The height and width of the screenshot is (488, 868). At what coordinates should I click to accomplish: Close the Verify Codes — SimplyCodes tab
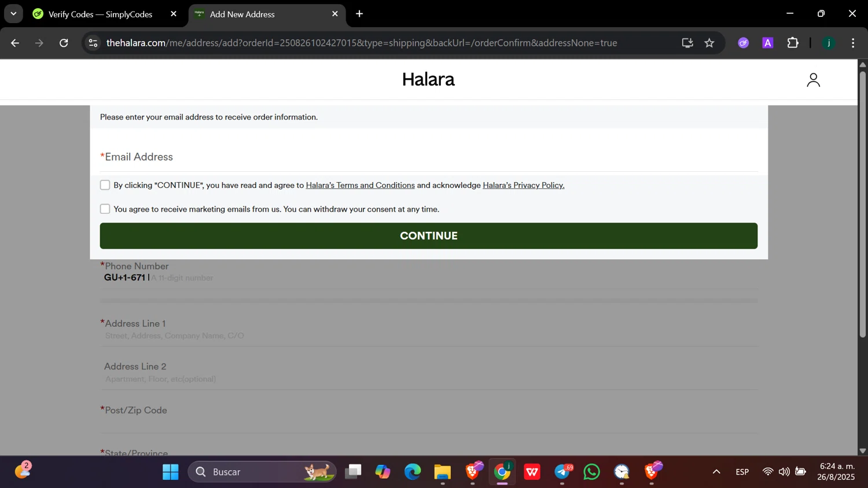coord(174,14)
